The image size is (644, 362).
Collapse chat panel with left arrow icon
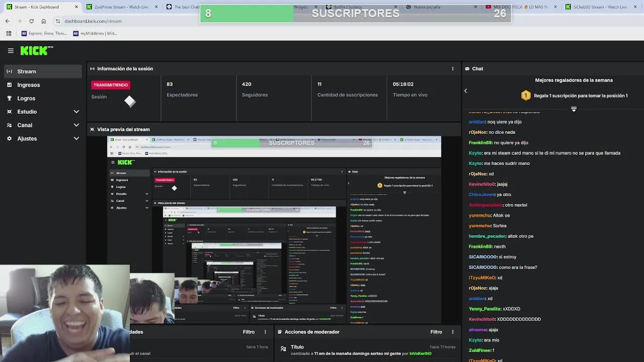[465, 91]
